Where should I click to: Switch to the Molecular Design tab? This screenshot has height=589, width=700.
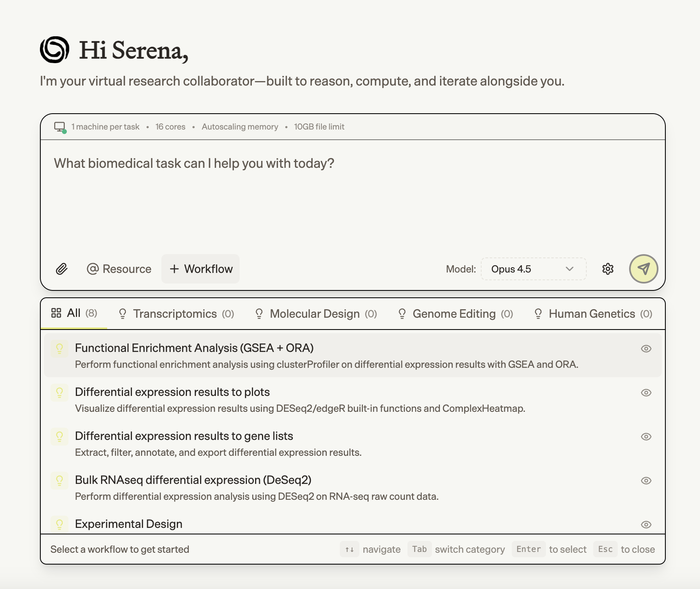pos(316,314)
